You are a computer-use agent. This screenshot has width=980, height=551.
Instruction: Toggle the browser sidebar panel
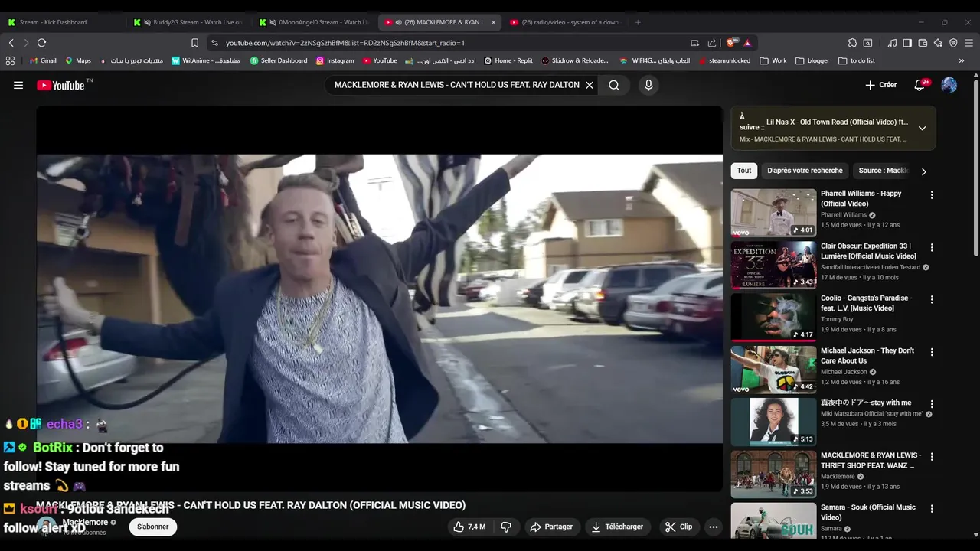[x=907, y=43]
